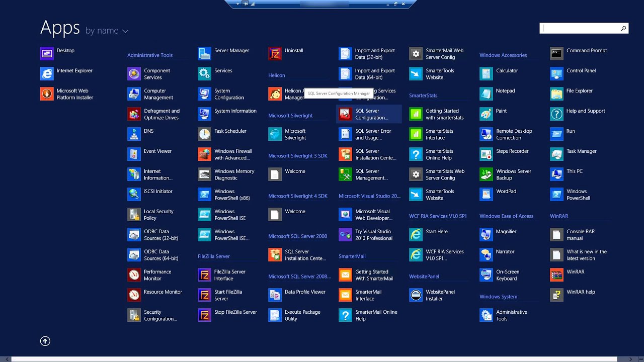The height and width of the screenshot is (362, 644).
Task: Launch Steps Recorder
Action: coord(505,154)
